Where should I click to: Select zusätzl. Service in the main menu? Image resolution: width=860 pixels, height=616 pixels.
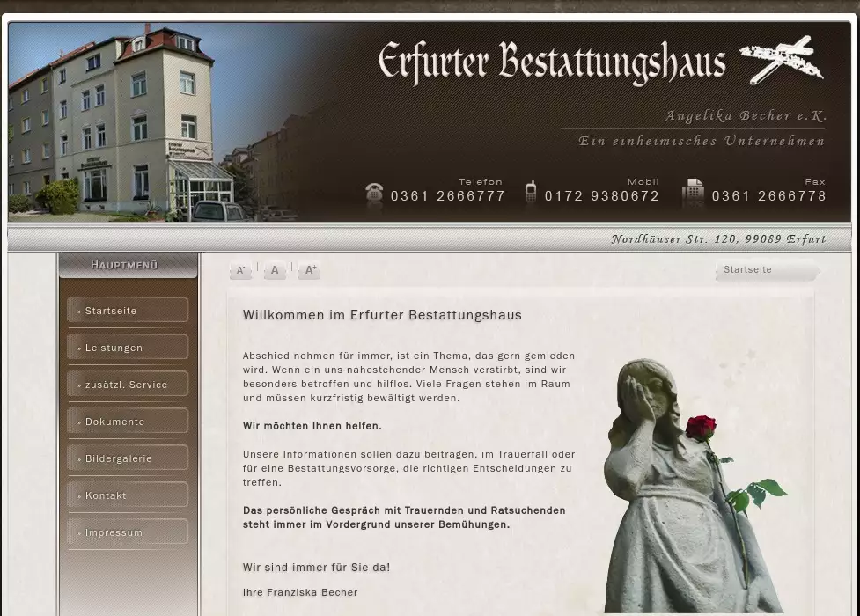tap(128, 385)
